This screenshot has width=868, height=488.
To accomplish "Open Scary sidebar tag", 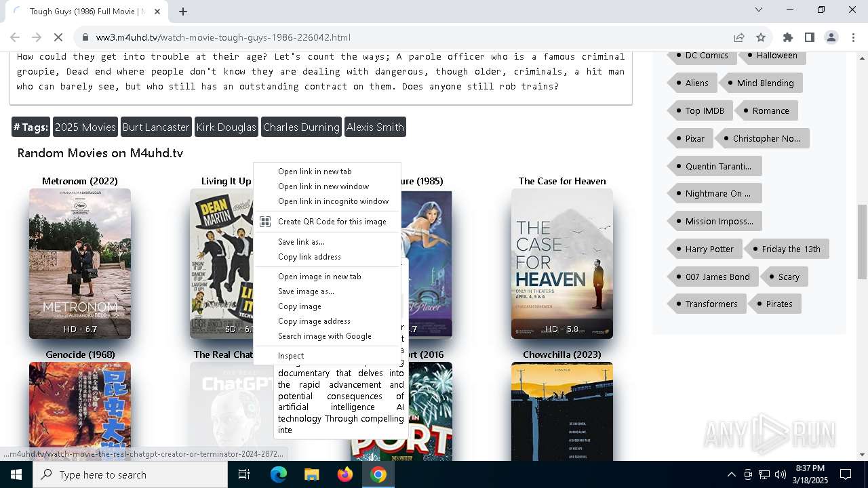I will (x=784, y=277).
